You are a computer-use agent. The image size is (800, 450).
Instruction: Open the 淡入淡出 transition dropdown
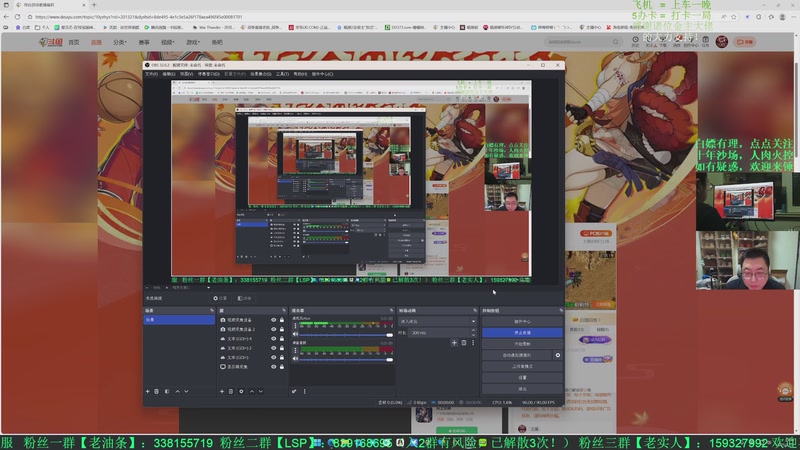coord(438,321)
